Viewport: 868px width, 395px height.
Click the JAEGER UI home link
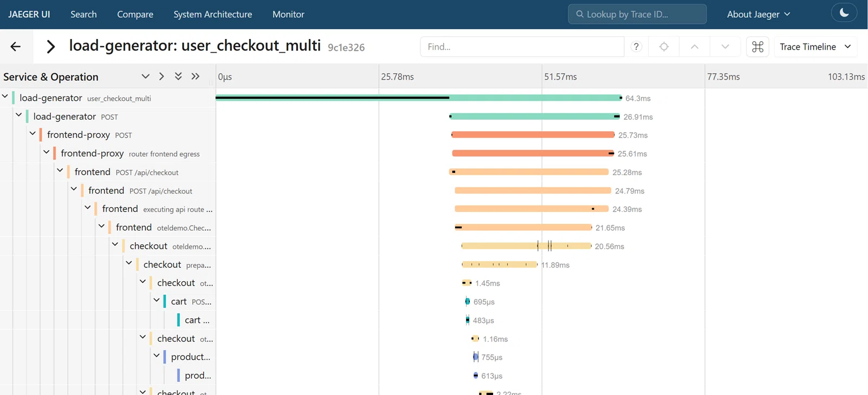pyautogui.click(x=29, y=14)
